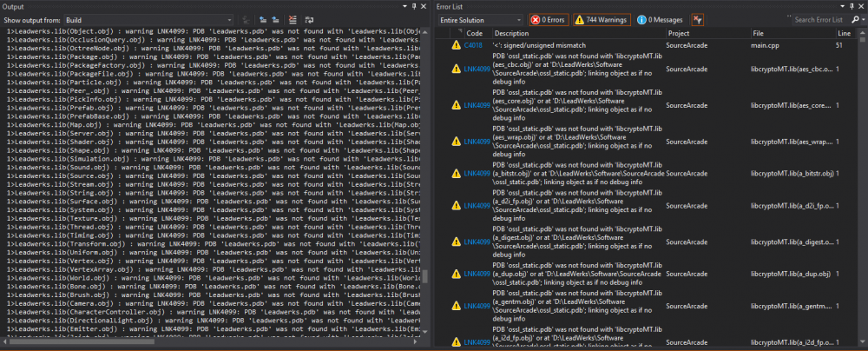Sort error list by Description column
This screenshot has width=868, height=351.
click(x=511, y=33)
